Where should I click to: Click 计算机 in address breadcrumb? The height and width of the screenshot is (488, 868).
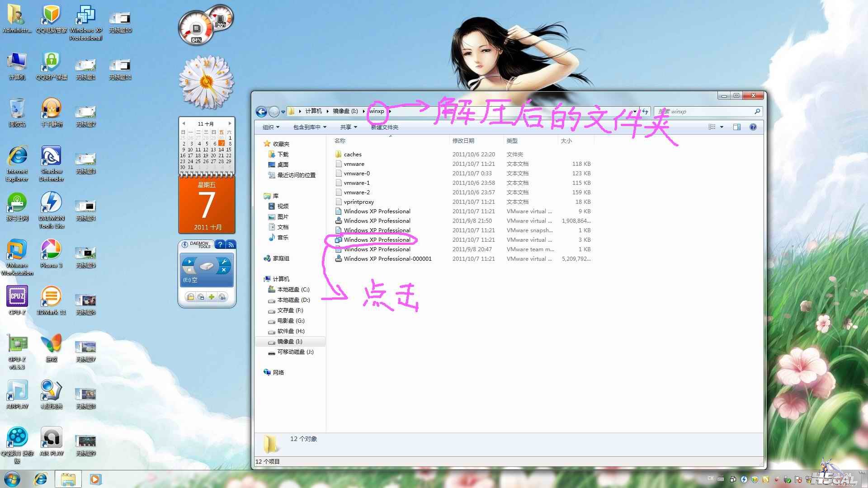[x=313, y=111]
